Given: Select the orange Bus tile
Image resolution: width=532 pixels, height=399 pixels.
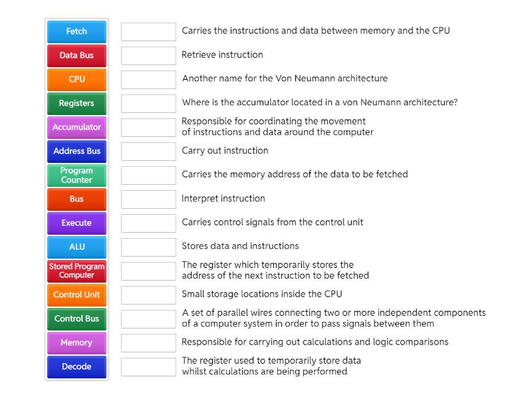Looking at the screenshot, I should [76, 199].
